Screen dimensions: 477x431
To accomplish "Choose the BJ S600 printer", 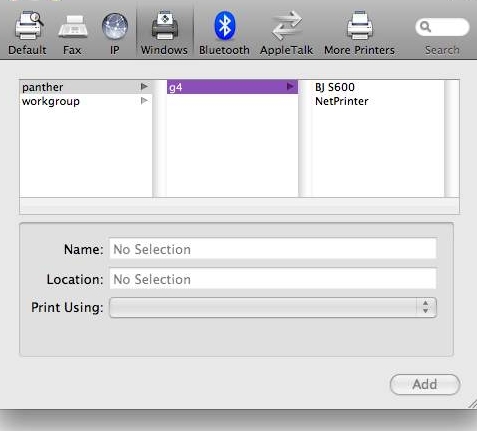I will [x=335, y=87].
